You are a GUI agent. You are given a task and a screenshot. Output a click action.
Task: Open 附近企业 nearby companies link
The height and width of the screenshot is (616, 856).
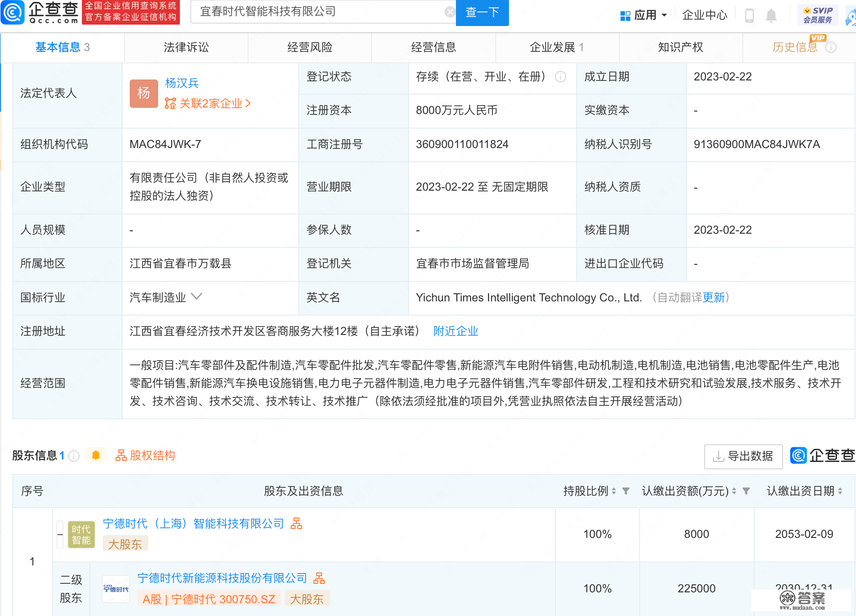click(455, 331)
